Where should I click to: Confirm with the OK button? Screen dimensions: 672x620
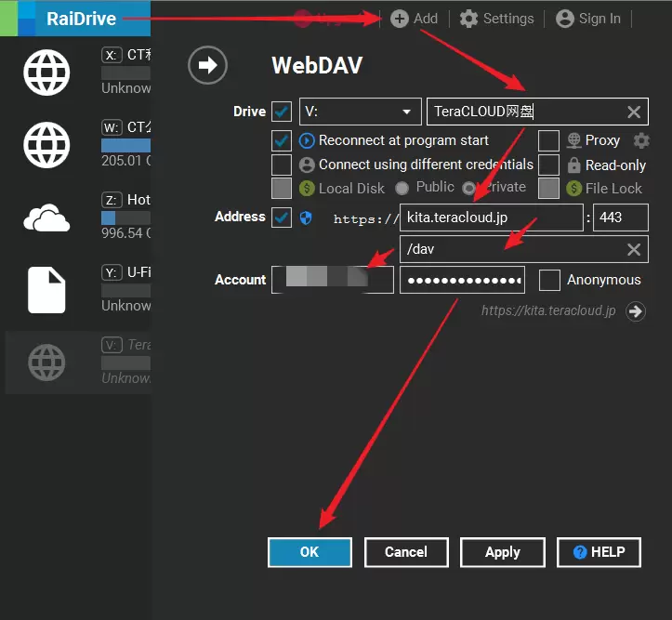point(310,552)
